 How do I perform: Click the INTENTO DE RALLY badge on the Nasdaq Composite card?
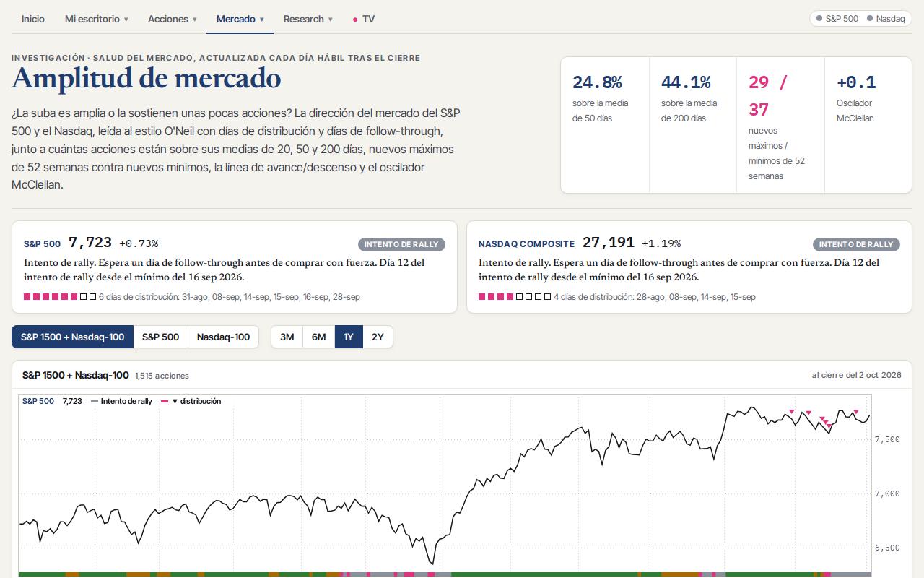[x=856, y=244]
